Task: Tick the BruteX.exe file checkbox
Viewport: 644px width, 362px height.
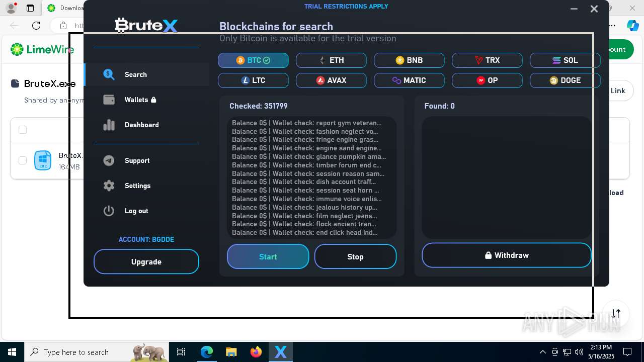Action: click(x=23, y=160)
